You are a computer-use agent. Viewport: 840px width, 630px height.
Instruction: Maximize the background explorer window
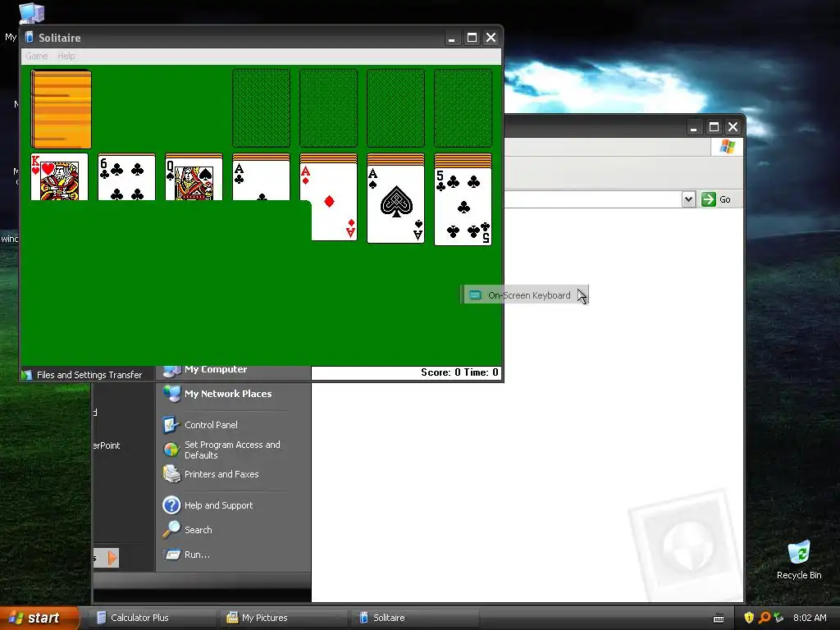[714, 127]
